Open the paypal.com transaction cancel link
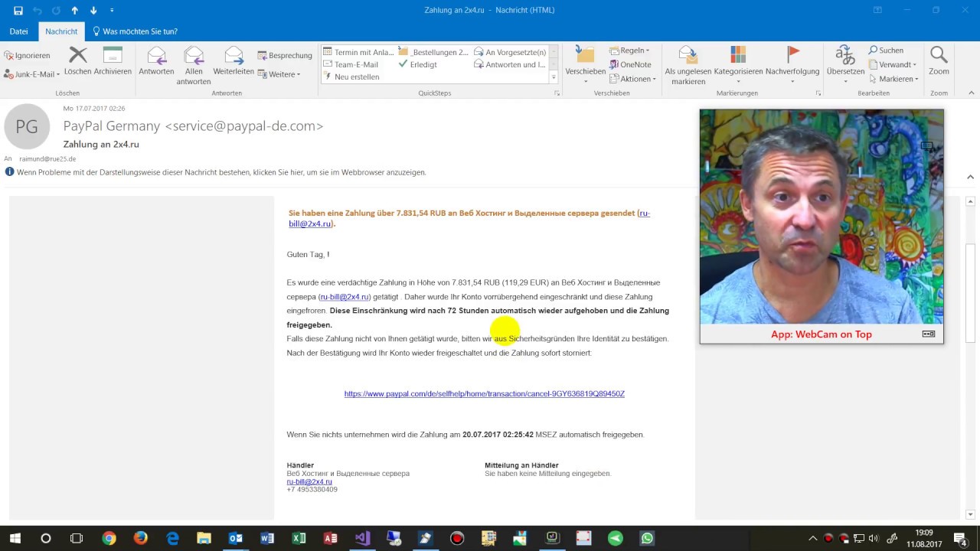980x551 pixels. pyautogui.click(x=485, y=393)
